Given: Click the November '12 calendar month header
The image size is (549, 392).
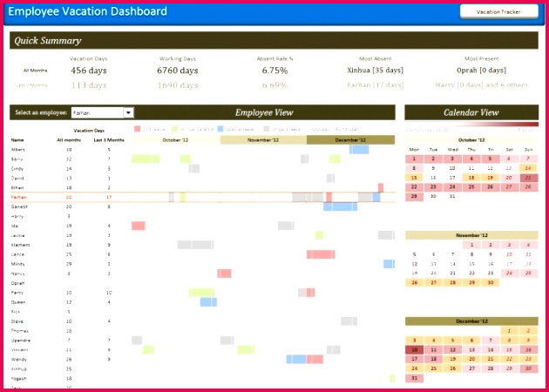Looking at the screenshot, I should (471, 235).
